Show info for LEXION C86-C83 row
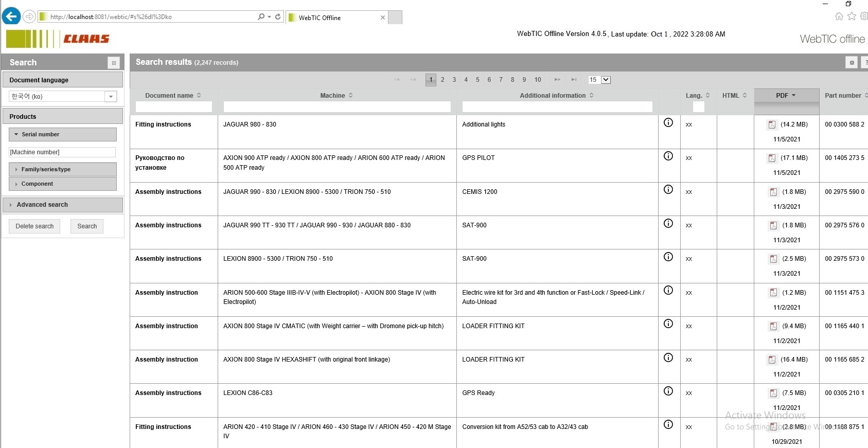The image size is (868, 448). pyautogui.click(x=668, y=391)
